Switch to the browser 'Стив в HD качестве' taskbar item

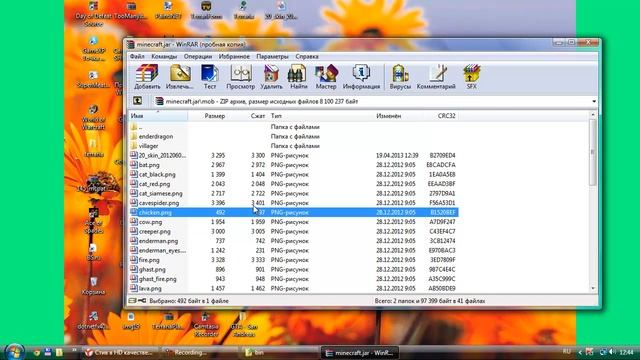coord(119,352)
